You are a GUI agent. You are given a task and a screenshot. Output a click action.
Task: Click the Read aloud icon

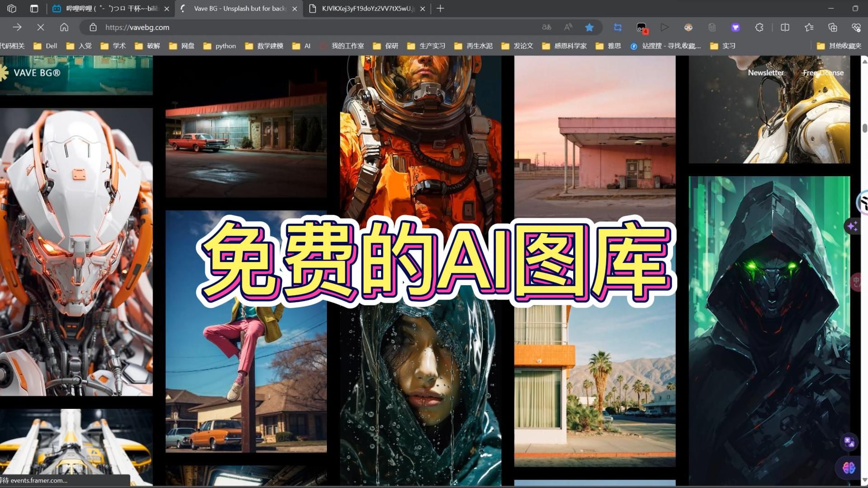[568, 28]
